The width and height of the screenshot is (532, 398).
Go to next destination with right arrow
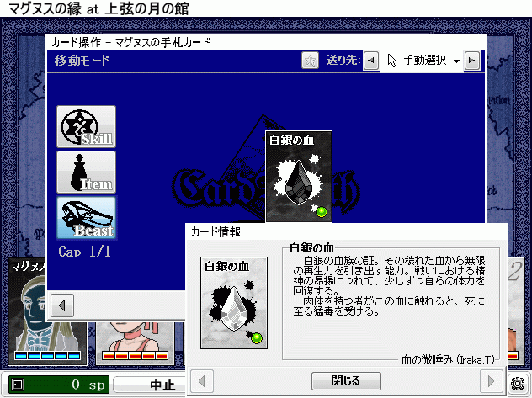coord(472,61)
